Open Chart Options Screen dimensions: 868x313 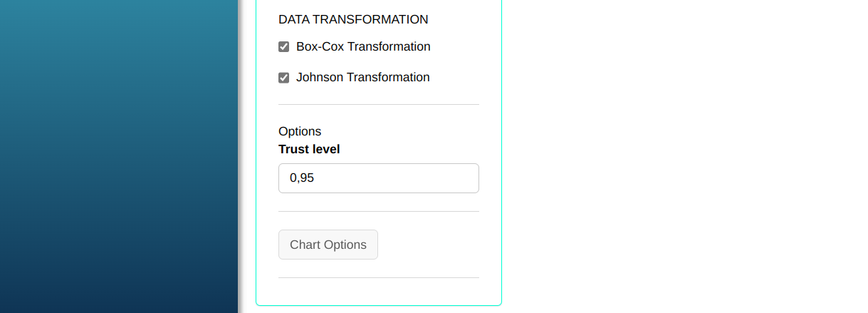(x=328, y=245)
